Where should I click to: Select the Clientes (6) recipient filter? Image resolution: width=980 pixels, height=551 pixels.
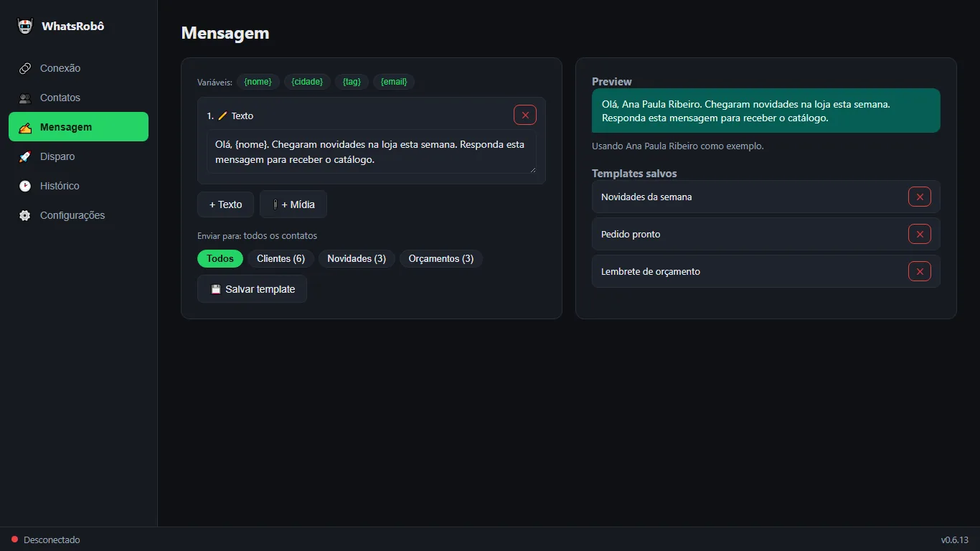pos(281,258)
